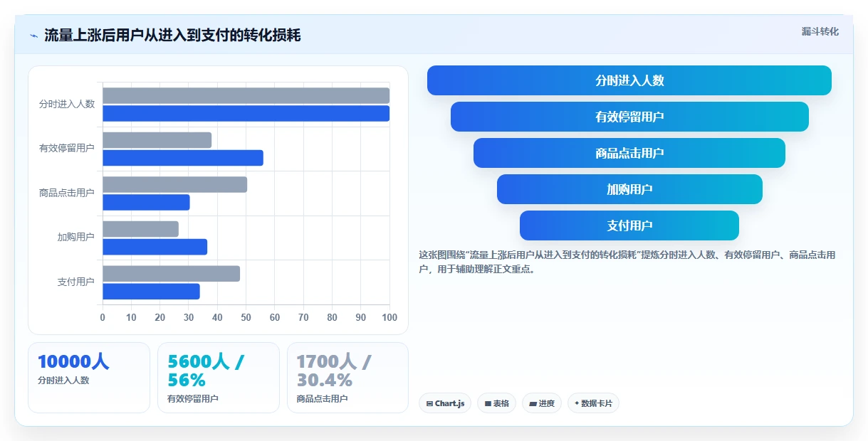Click the diamond icon in 数据卡片 chip
Screen dimensions: 868x441
(x=577, y=403)
